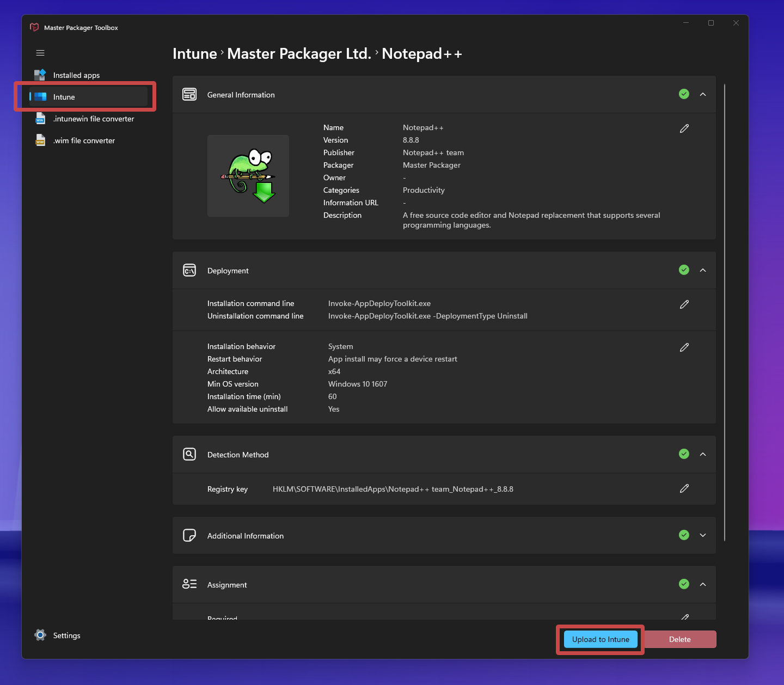
Task: Collapse the Detection Method section
Action: click(x=703, y=454)
